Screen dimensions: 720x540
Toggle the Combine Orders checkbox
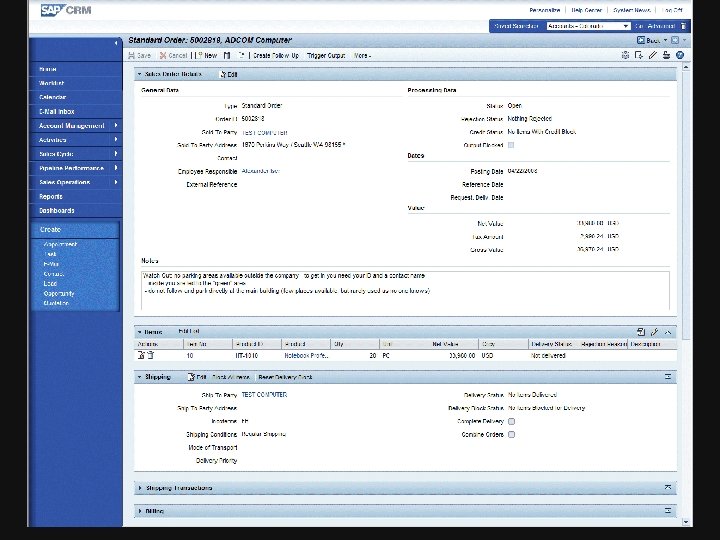511,434
